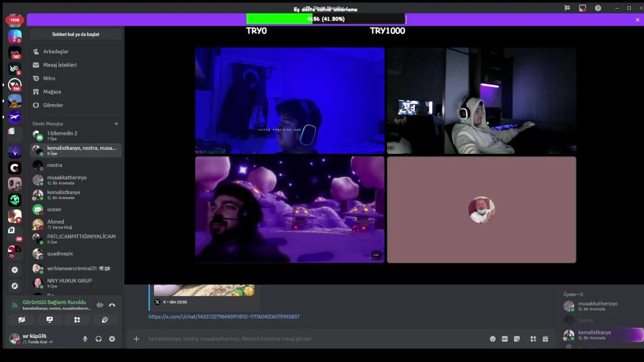This screenshot has width=644, height=362.
Task: Select the current group call conversation
Action: pyautogui.click(x=75, y=150)
